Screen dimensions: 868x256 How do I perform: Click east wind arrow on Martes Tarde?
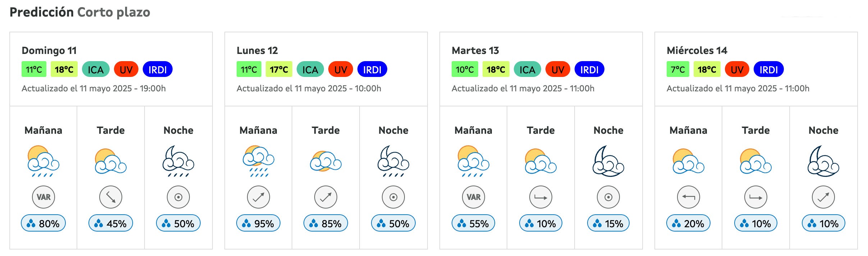pyautogui.click(x=541, y=197)
